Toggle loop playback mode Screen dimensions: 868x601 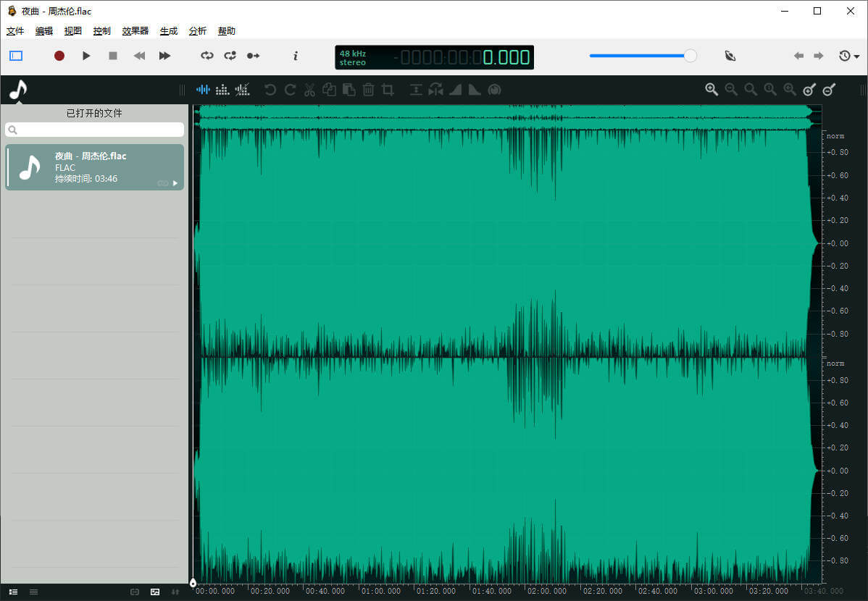208,56
